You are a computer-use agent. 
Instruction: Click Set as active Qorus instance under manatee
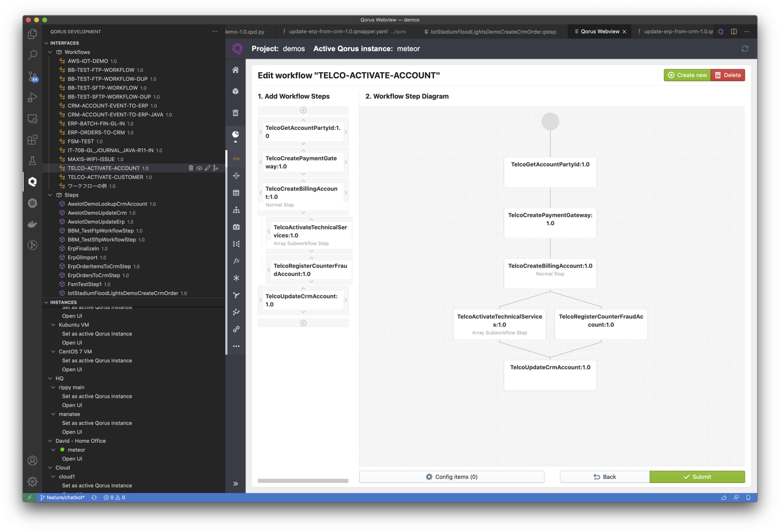97,423
